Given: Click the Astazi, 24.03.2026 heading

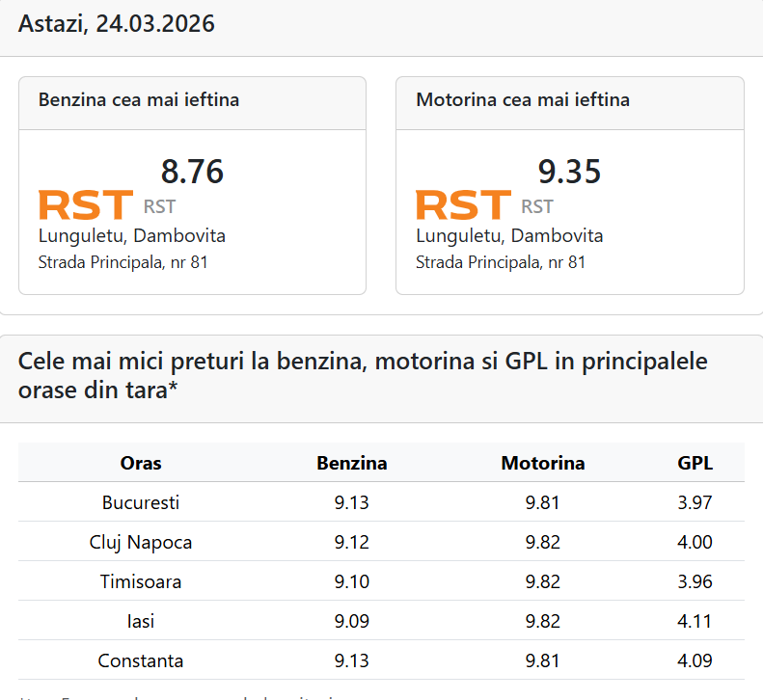Looking at the screenshot, I should (x=117, y=25).
